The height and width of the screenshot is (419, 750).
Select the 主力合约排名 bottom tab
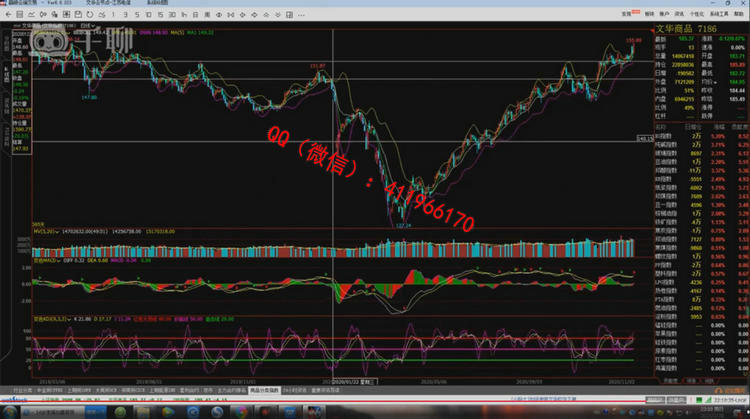coord(232,390)
